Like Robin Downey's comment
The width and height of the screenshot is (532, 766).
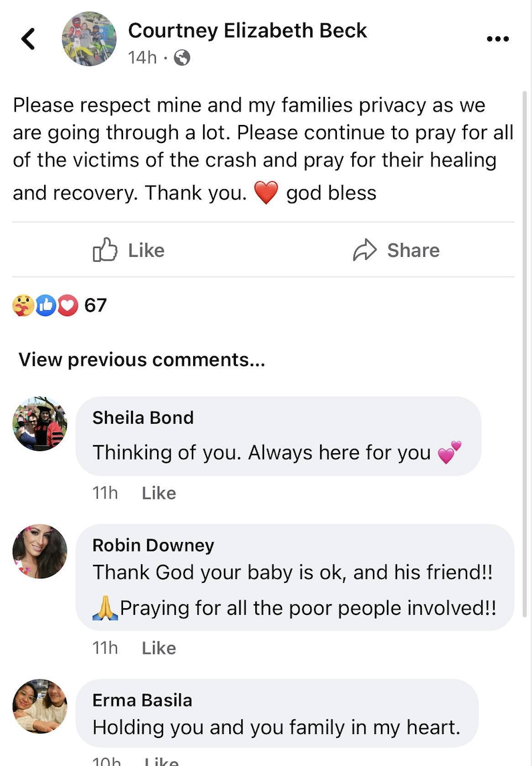click(159, 648)
